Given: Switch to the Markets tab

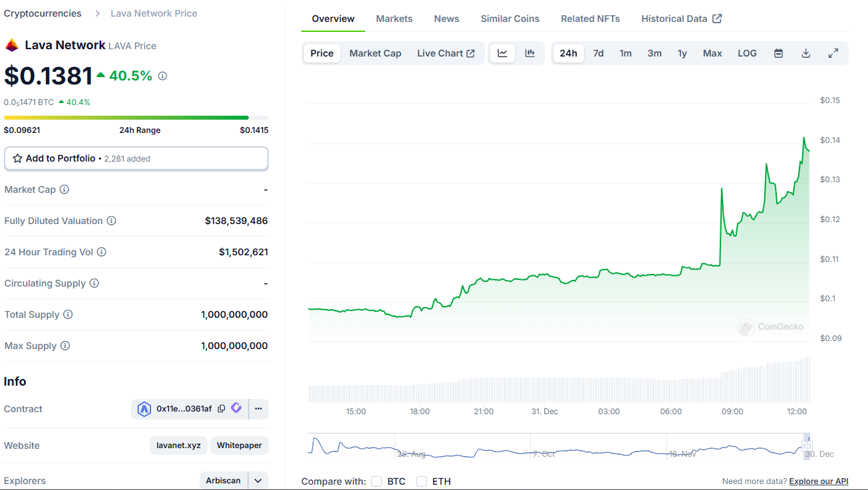Looking at the screenshot, I should (394, 19).
